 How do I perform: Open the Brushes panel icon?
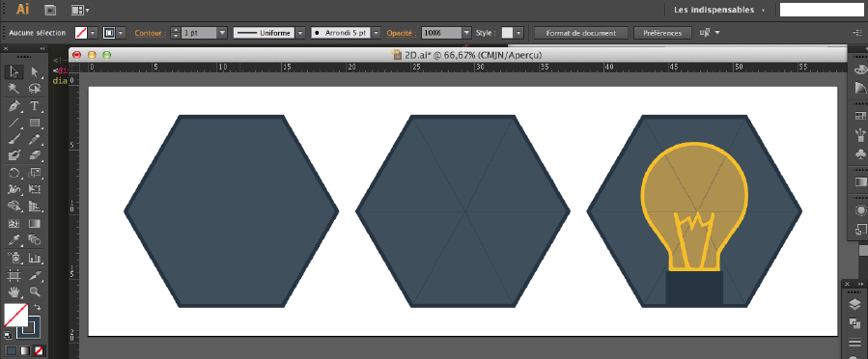click(x=860, y=134)
